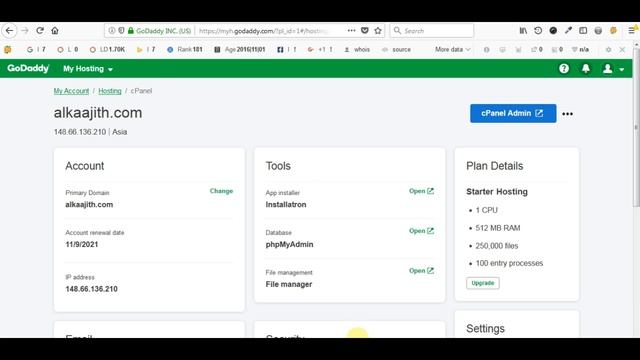Click Change for Primary Domain
The width and height of the screenshot is (640, 360).
click(221, 191)
